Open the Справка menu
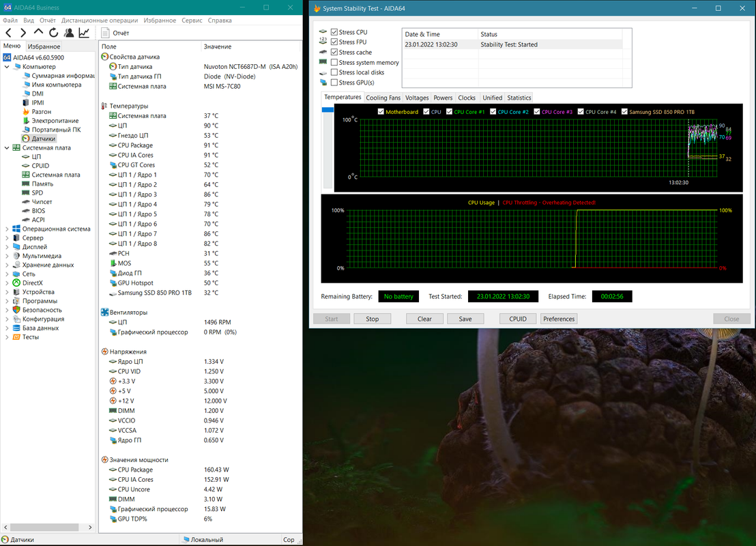This screenshot has width=756, height=546. point(220,20)
